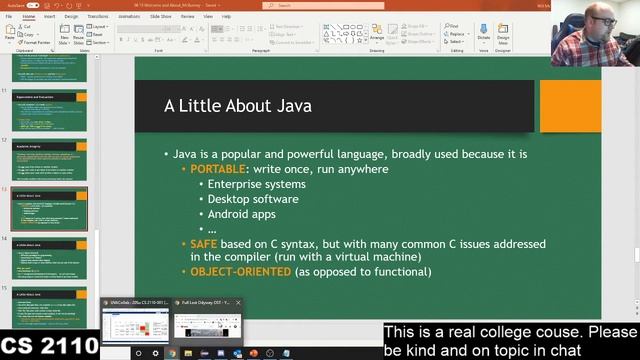The image size is (640, 360).
Task: Click Cut in the Clipboard group
Action: 24,27
